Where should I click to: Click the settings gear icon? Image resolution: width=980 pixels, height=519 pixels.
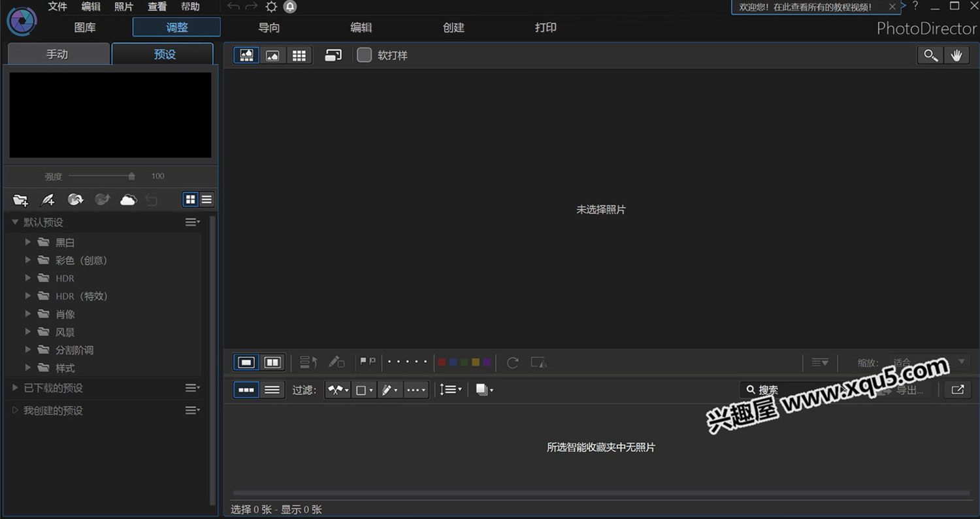click(271, 7)
